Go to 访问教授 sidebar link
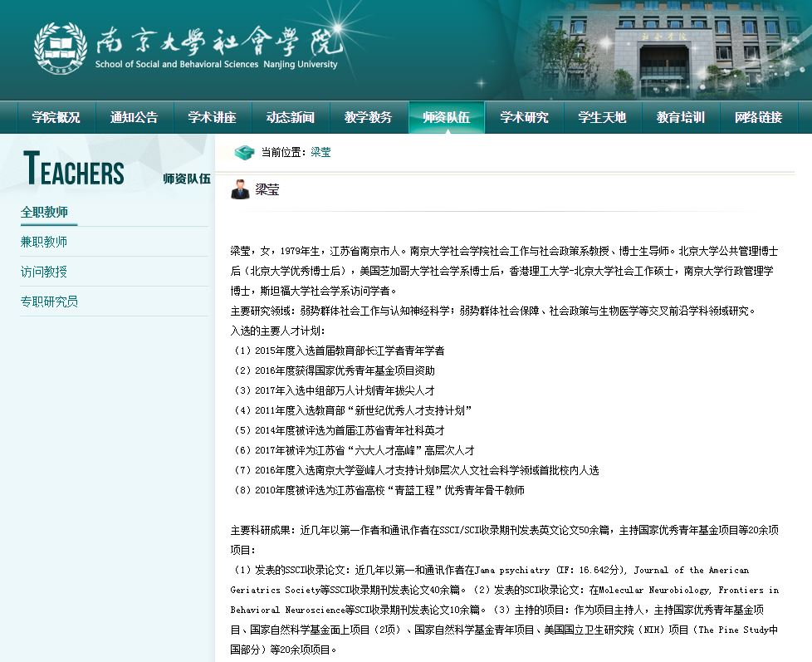Viewport: 812px width, 662px height. [x=44, y=272]
